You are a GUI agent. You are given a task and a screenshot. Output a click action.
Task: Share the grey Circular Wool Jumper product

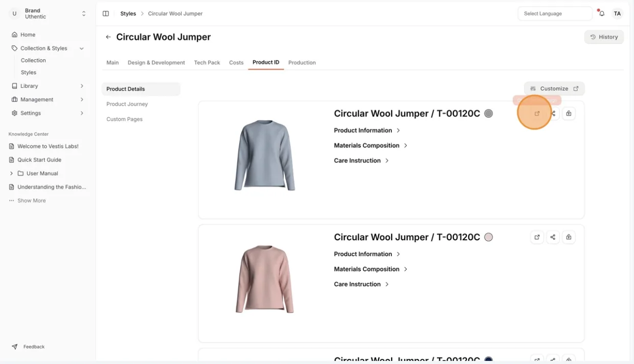pyautogui.click(x=553, y=113)
